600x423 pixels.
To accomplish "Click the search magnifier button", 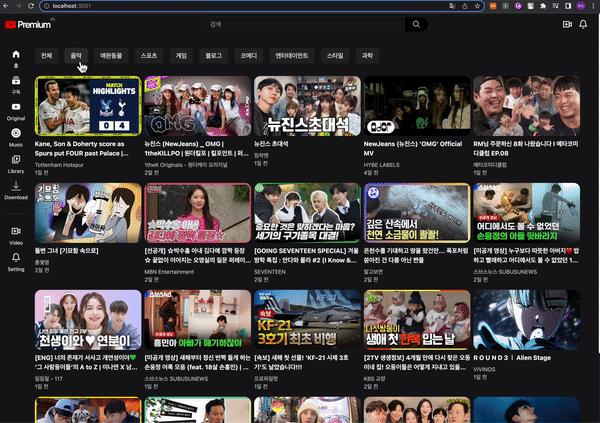I will click(416, 24).
